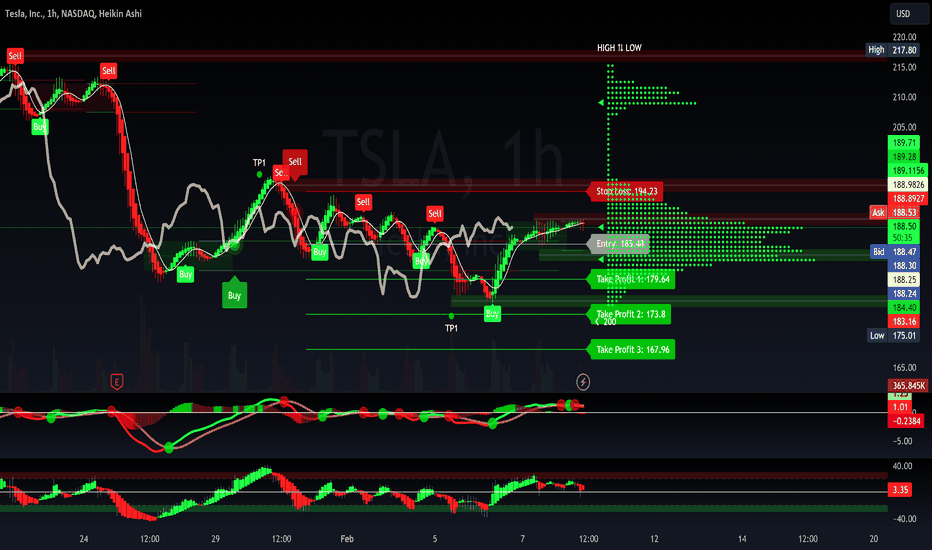Click the lightning bolt event icon
This screenshot has width=932, height=550.
583,382
